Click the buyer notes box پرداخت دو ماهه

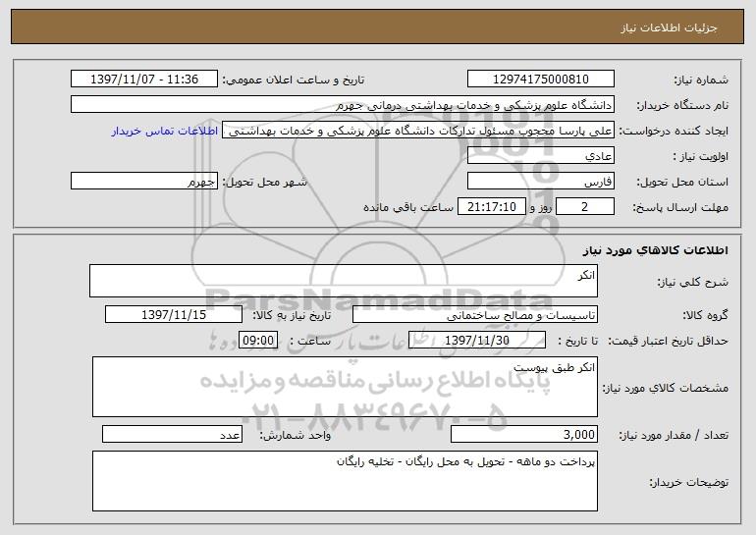point(345,481)
